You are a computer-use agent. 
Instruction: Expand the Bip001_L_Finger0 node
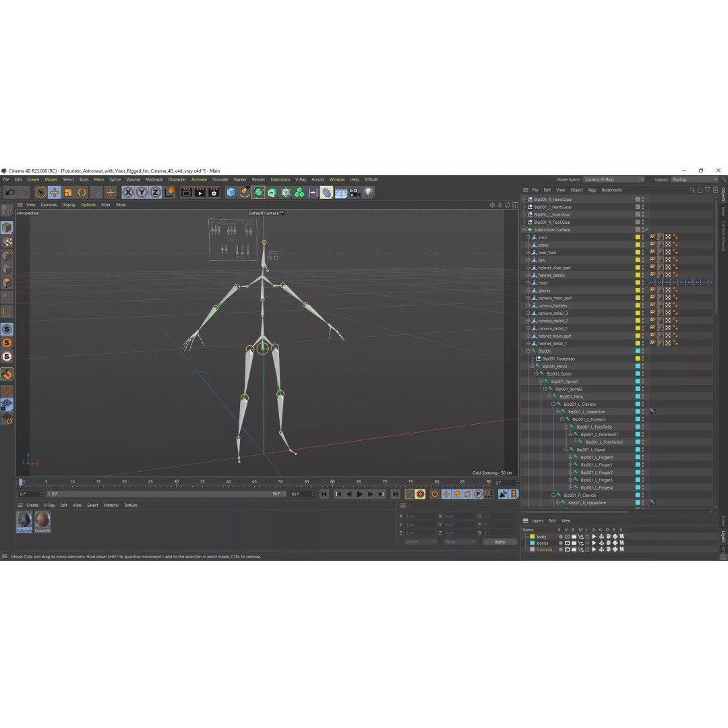pyautogui.click(x=571, y=457)
